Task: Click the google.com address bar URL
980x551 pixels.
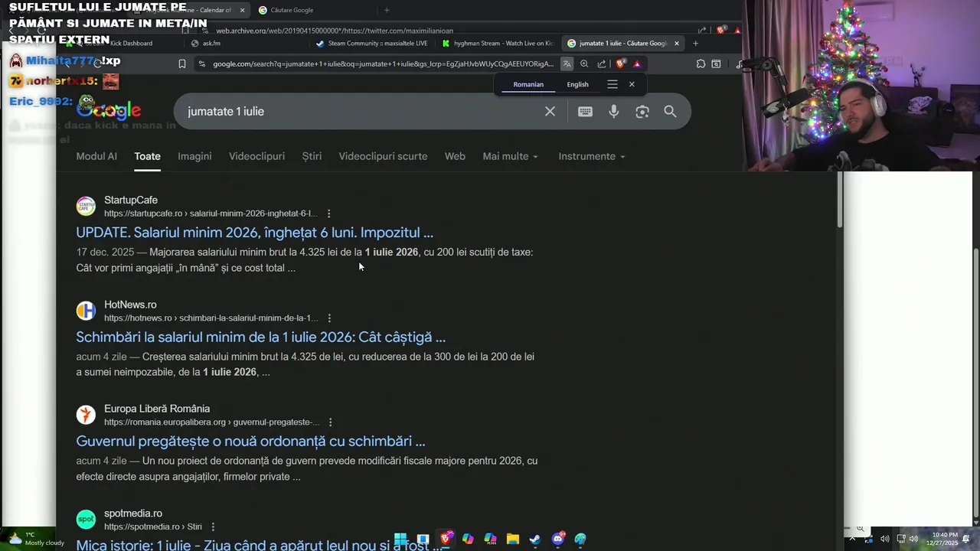Action: (383, 64)
